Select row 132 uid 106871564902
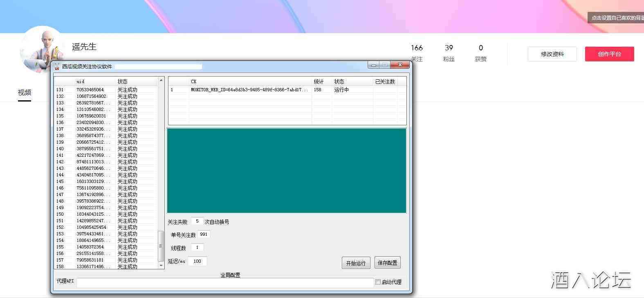The height and width of the screenshot is (298, 644). point(105,96)
